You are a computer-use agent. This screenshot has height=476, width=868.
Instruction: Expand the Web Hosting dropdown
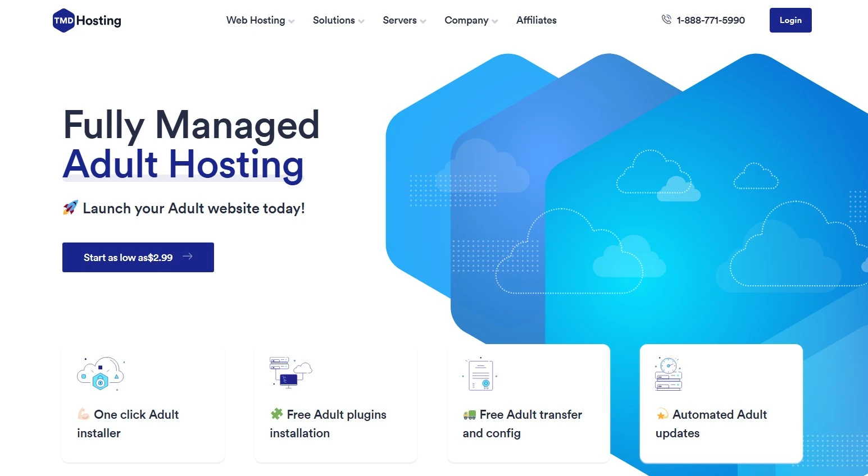pyautogui.click(x=256, y=20)
